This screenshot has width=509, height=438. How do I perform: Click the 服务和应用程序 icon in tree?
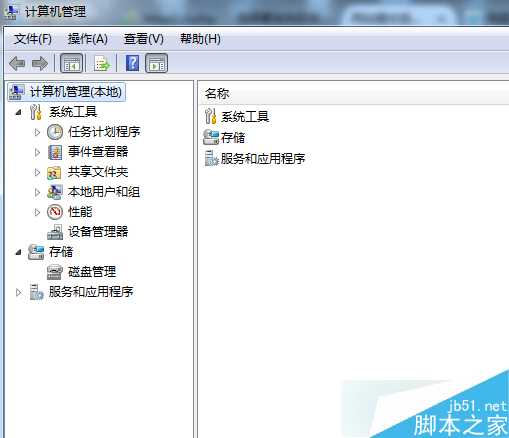[x=36, y=292]
